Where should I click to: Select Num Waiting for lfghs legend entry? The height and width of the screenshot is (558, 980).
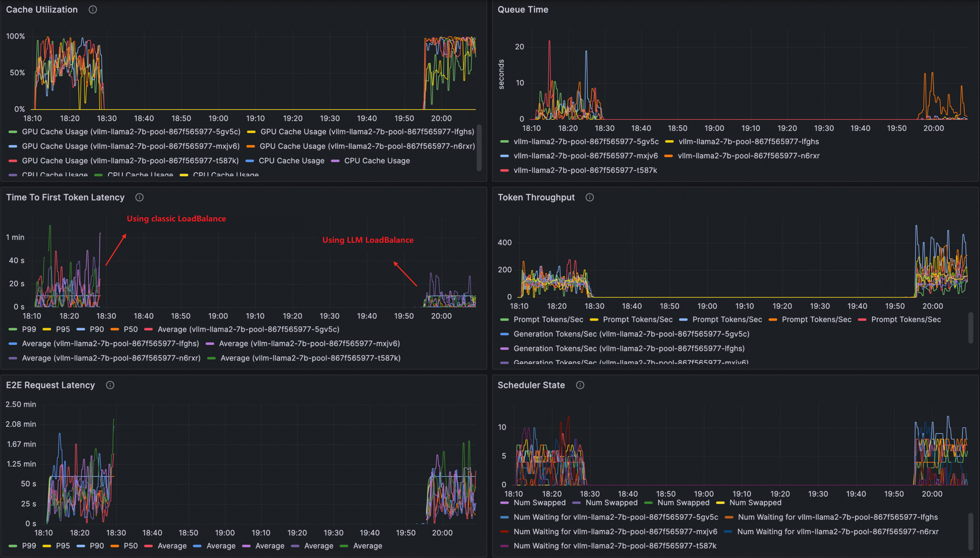pyautogui.click(x=838, y=517)
